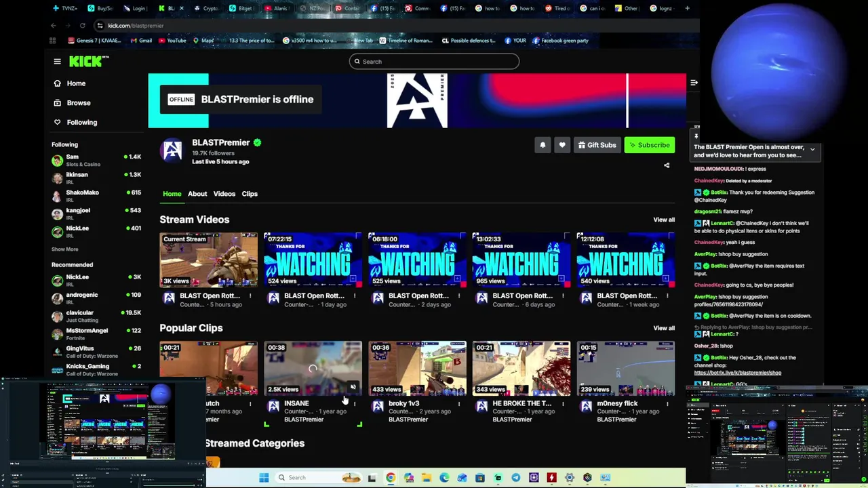The image size is (868, 488).
Task: Play the m0nesy flick clip thumbnail
Action: [x=625, y=368]
